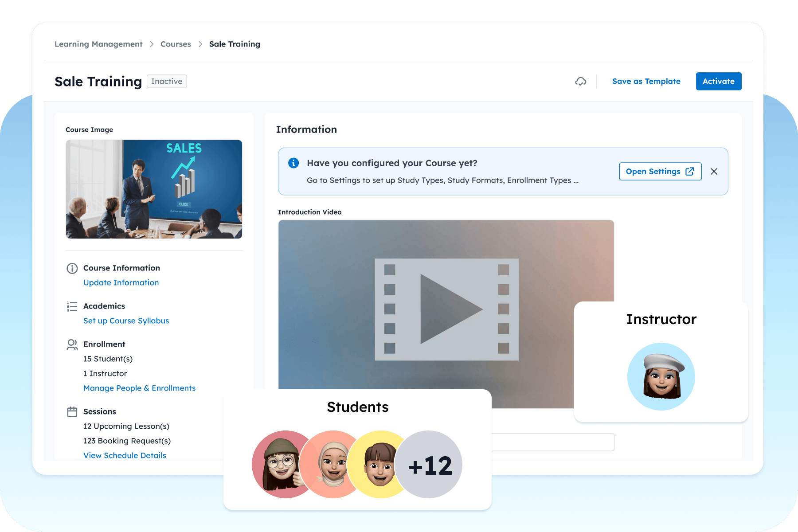
Task: Save the course as a template
Action: click(x=646, y=81)
